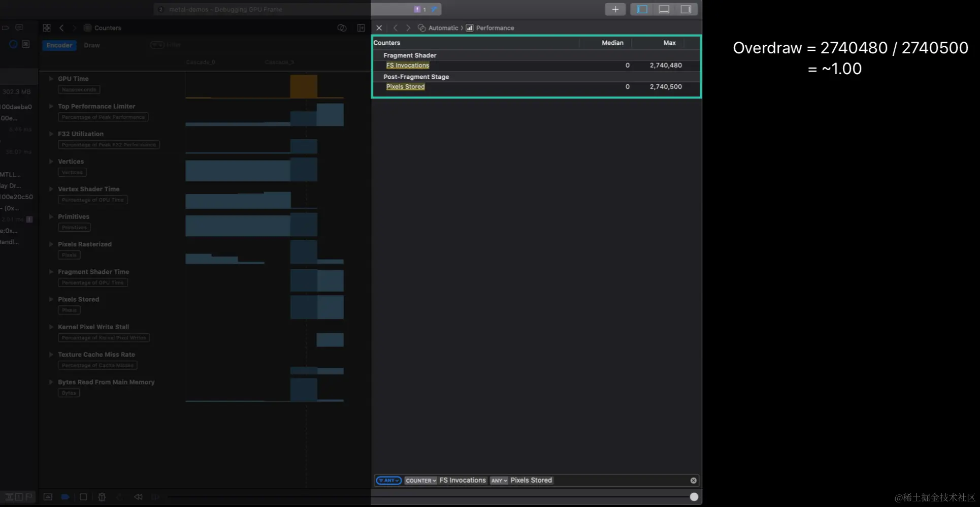Image resolution: width=980 pixels, height=507 pixels.
Task: Click the orange GPU Time bar in graph
Action: [304, 86]
